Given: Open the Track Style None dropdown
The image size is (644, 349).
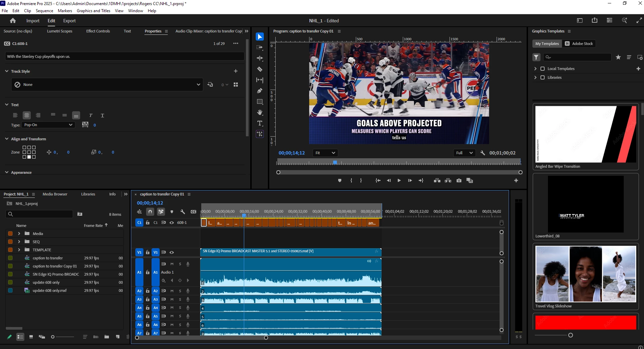Looking at the screenshot, I should (x=107, y=85).
